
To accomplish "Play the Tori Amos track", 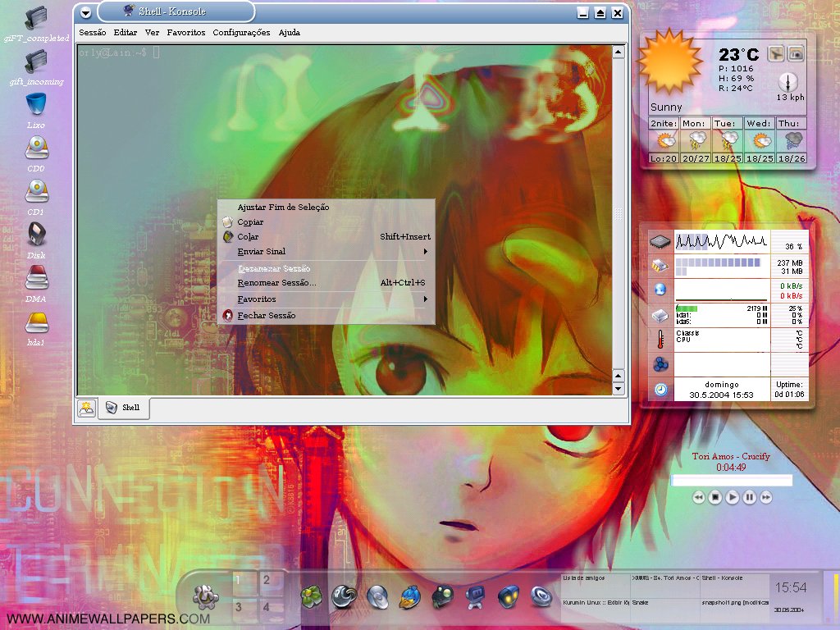I will 733,498.
